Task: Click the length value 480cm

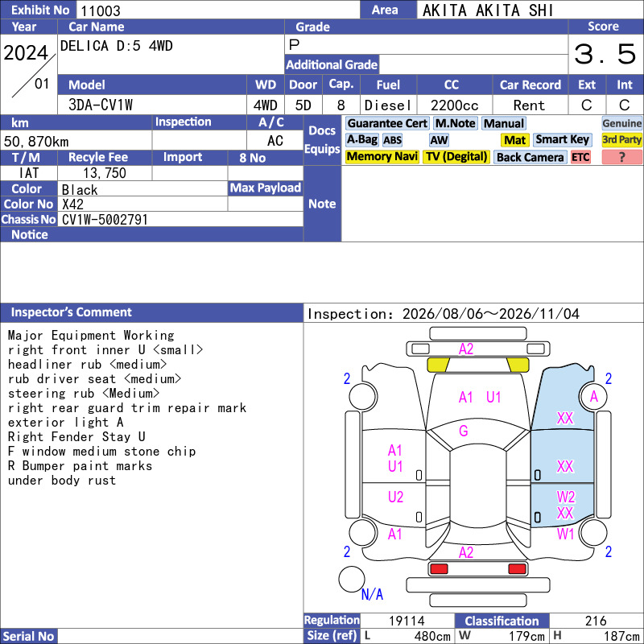Action: 432,636
